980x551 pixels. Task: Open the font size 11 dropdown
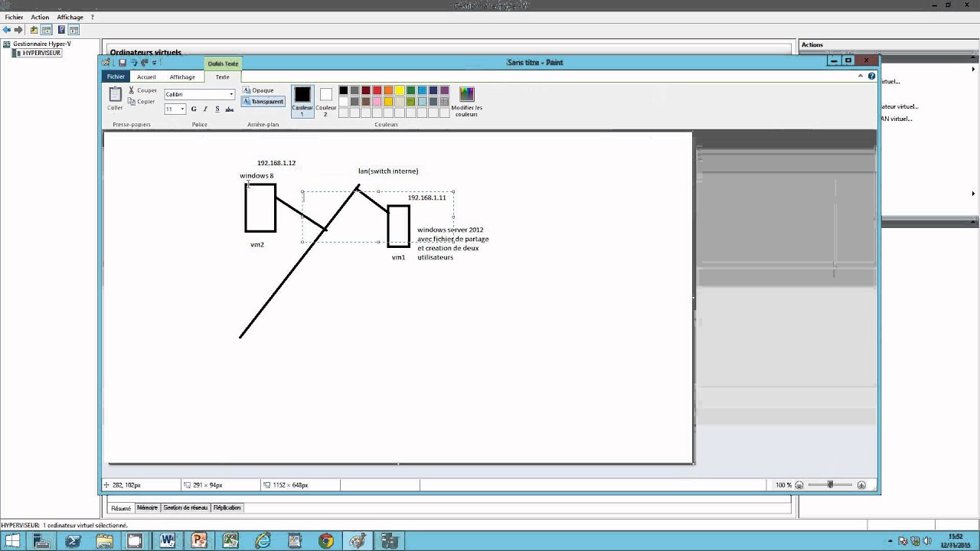click(182, 109)
